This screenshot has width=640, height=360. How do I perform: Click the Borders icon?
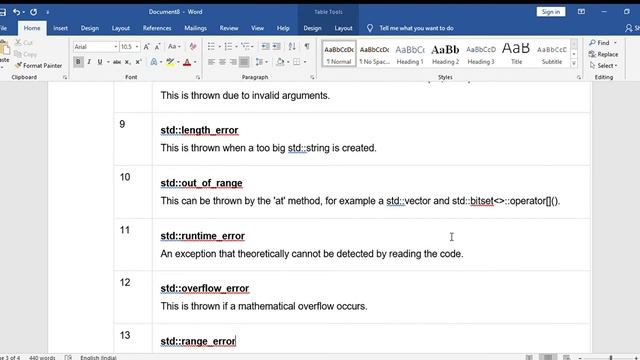[x=297, y=62]
